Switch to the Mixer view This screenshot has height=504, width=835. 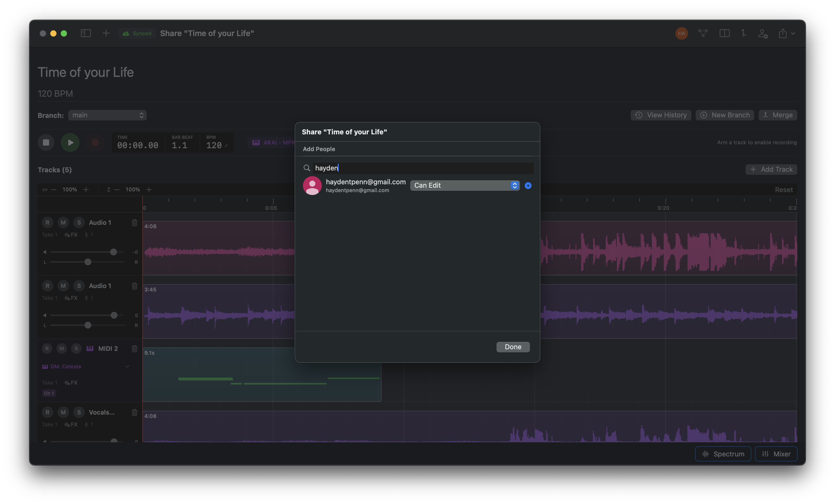(776, 454)
